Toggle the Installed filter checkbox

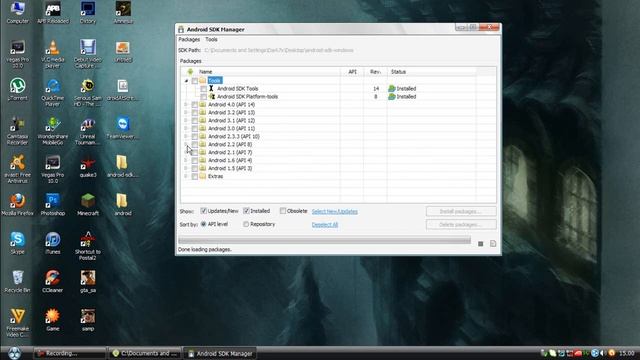point(246,211)
